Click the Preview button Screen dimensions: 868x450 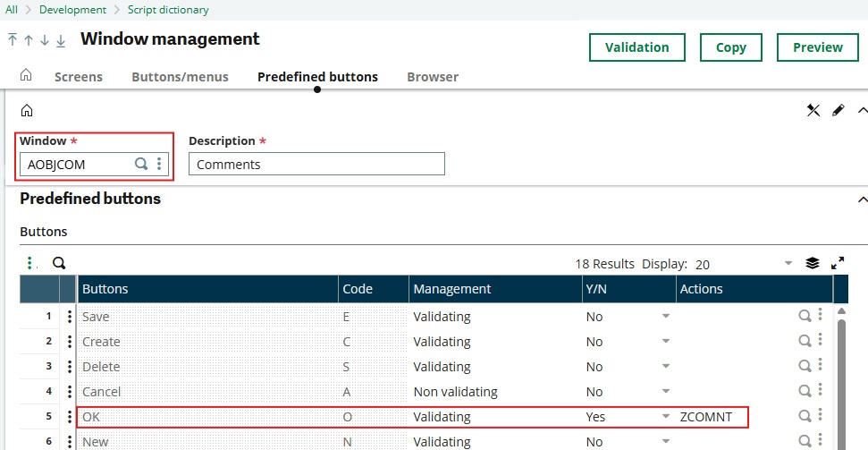[x=817, y=47]
